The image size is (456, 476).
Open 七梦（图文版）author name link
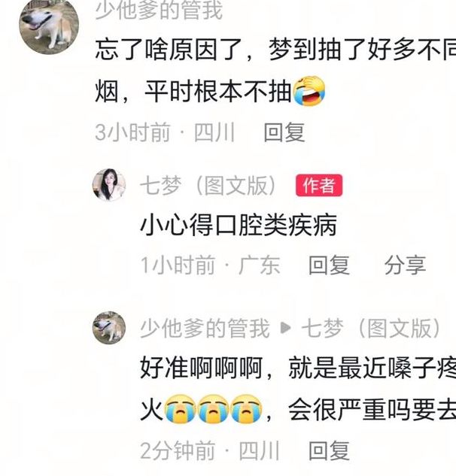(208, 185)
